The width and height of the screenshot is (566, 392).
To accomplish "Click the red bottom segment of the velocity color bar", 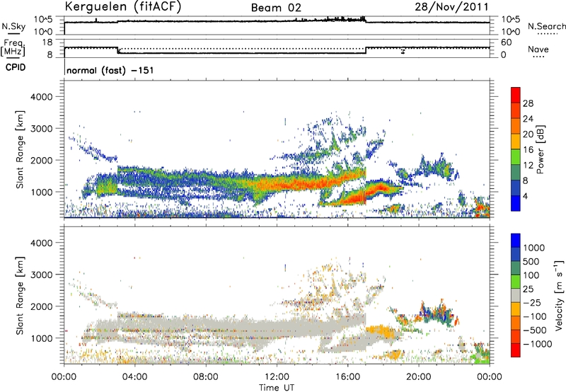I will [x=516, y=350].
